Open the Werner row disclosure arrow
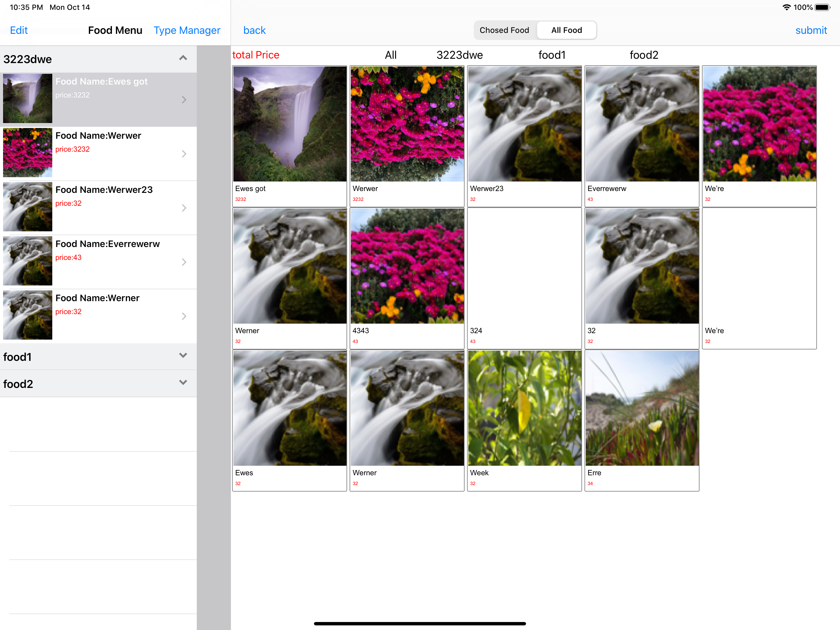The image size is (840, 630). 184,316
